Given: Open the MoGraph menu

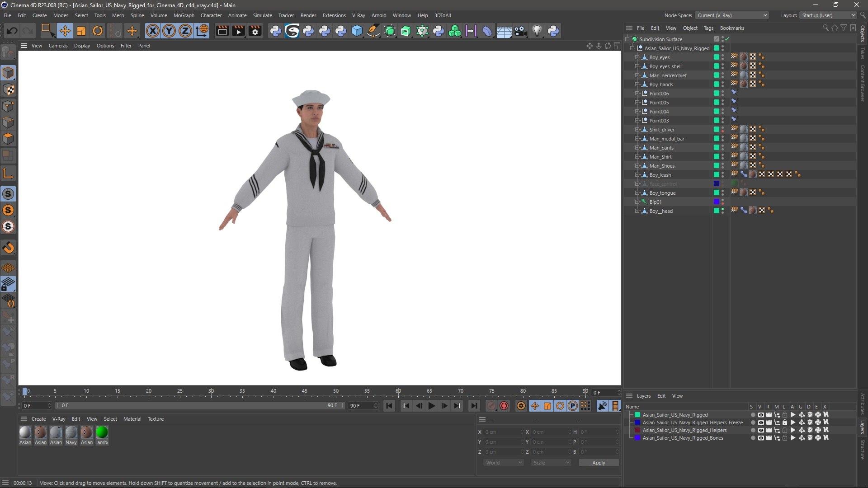Looking at the screenshot, I should click(184, 15).
